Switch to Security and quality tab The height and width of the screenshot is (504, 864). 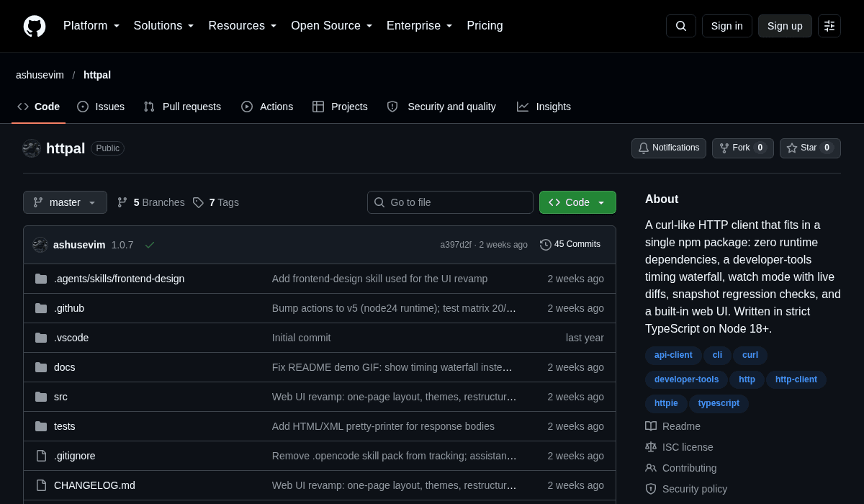(x=441, y=107)
